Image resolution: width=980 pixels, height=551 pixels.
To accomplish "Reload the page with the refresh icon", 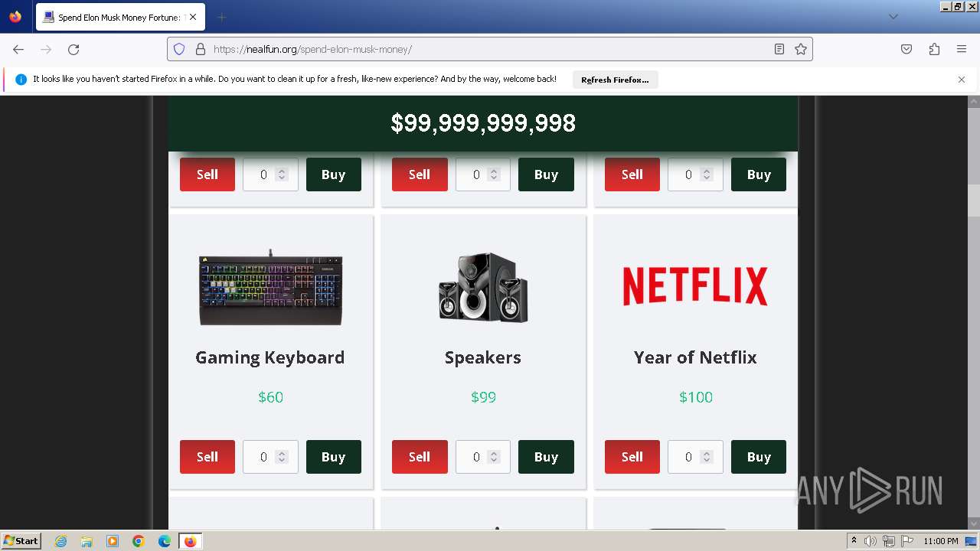I will point(73,49).
